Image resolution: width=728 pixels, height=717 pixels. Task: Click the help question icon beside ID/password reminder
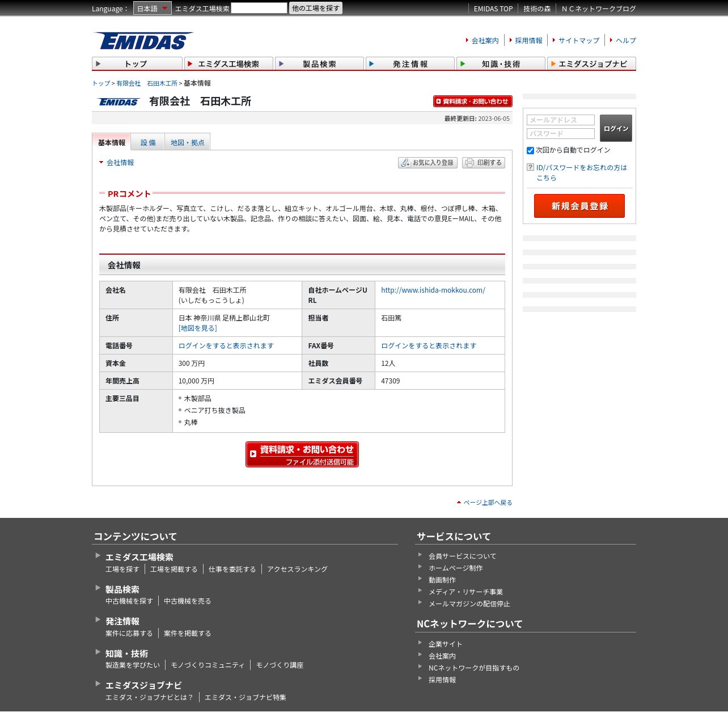530,167
